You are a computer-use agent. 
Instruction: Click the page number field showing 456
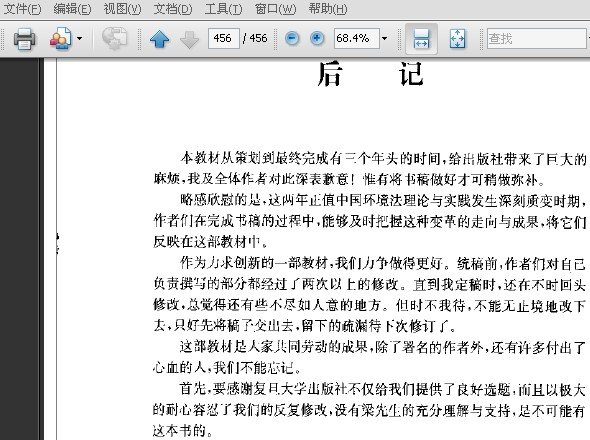(x=224, y=38)
